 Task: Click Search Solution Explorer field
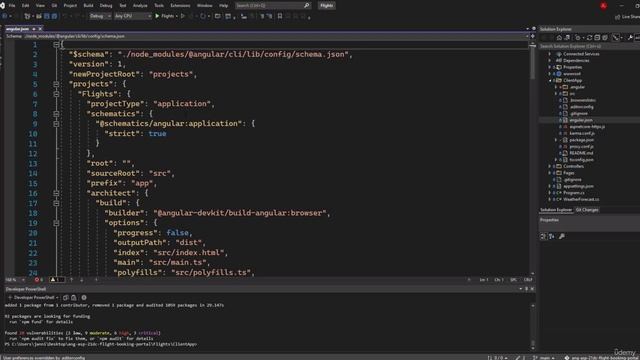click(589, 46)
